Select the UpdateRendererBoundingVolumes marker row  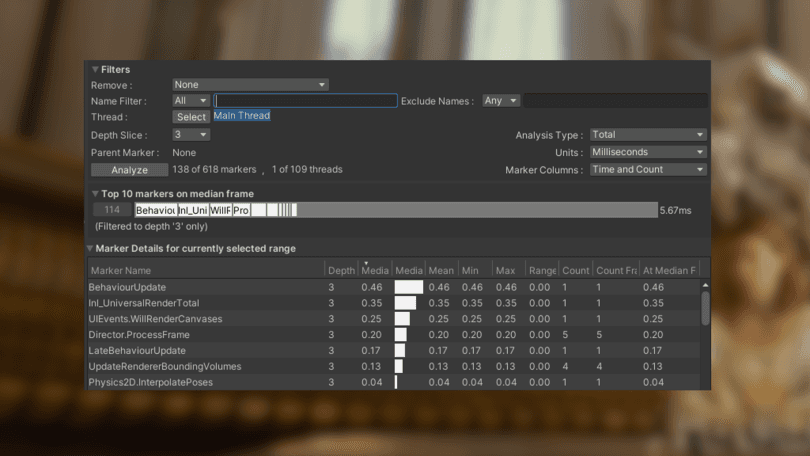(394, 367)
